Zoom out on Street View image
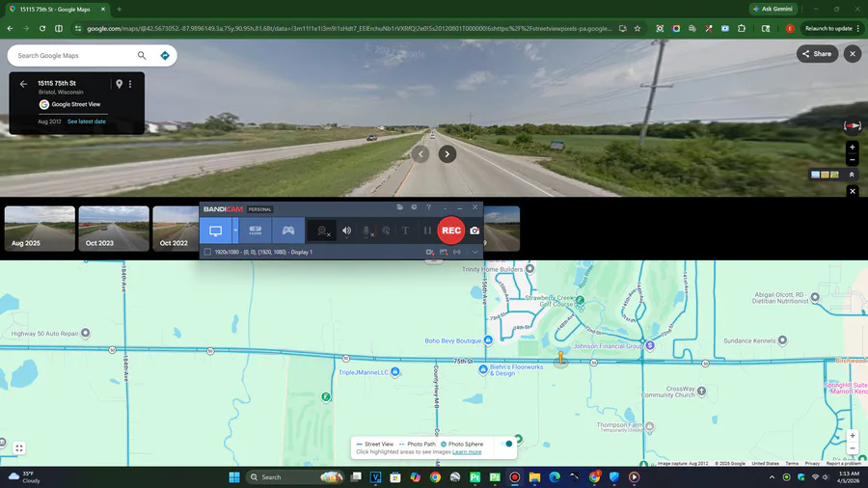The image size is (868, 488). tap(853, 160)
